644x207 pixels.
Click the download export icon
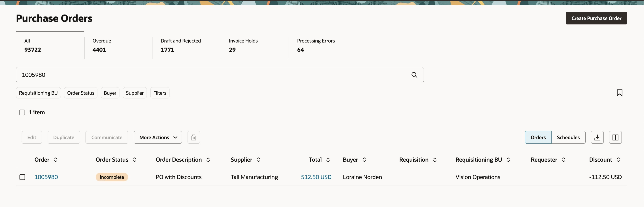(597, 137)
